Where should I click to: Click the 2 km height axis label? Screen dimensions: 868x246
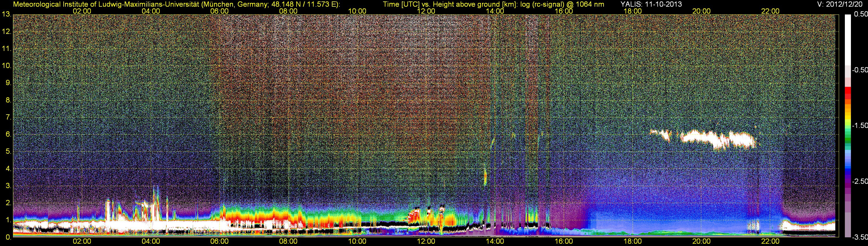pyautogui.click(x=8, y=203)
